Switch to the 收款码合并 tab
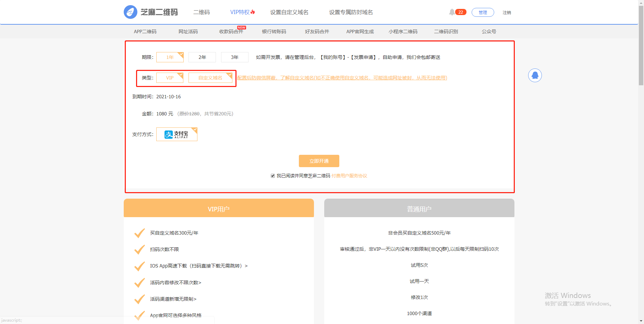Screen dimensions: 644x324 tap(231, 32)
